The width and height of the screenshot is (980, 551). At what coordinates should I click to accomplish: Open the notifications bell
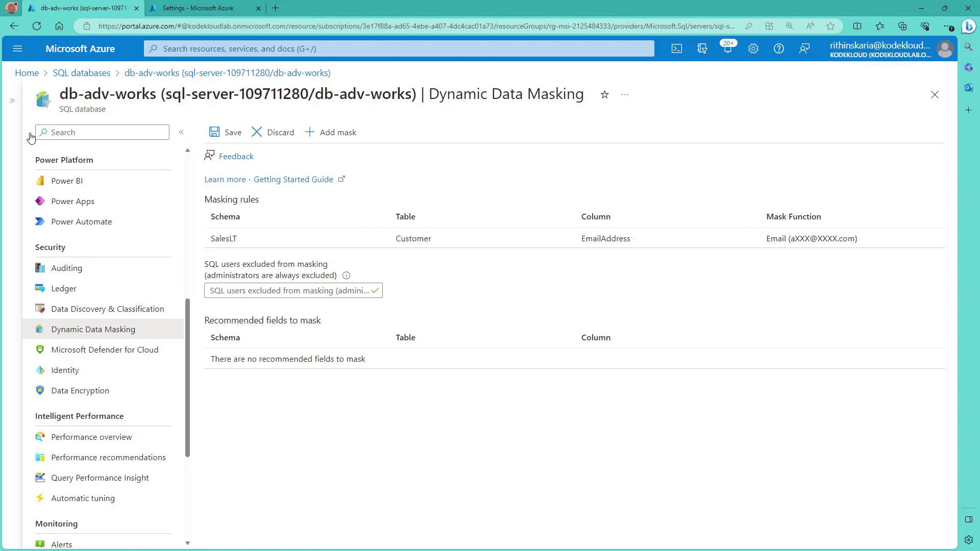coord(727,48)
